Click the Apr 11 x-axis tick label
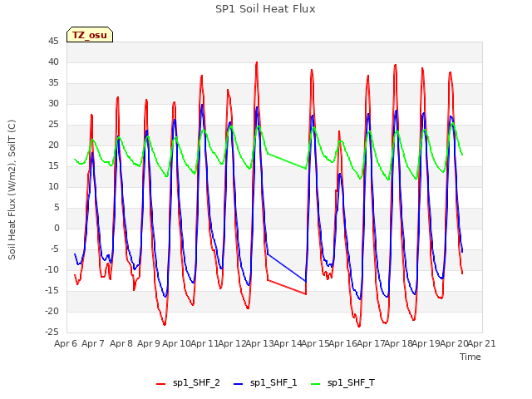 [204, 343]
